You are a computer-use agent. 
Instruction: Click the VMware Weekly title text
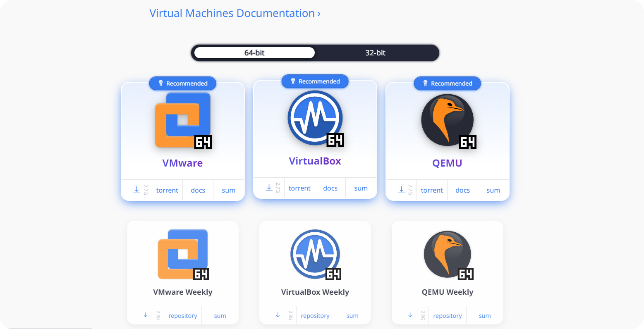click(x=183, y=292)
